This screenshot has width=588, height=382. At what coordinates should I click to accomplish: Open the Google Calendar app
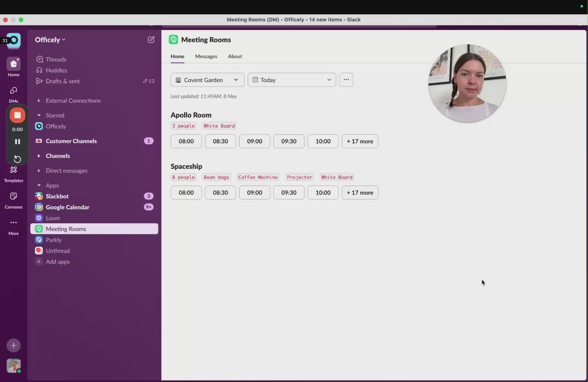(94, 207)
